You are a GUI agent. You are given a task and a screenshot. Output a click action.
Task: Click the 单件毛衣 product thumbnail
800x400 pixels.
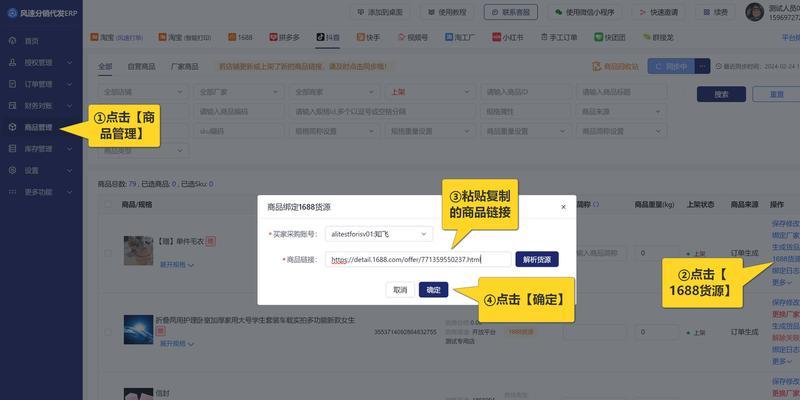click(138, 251)
